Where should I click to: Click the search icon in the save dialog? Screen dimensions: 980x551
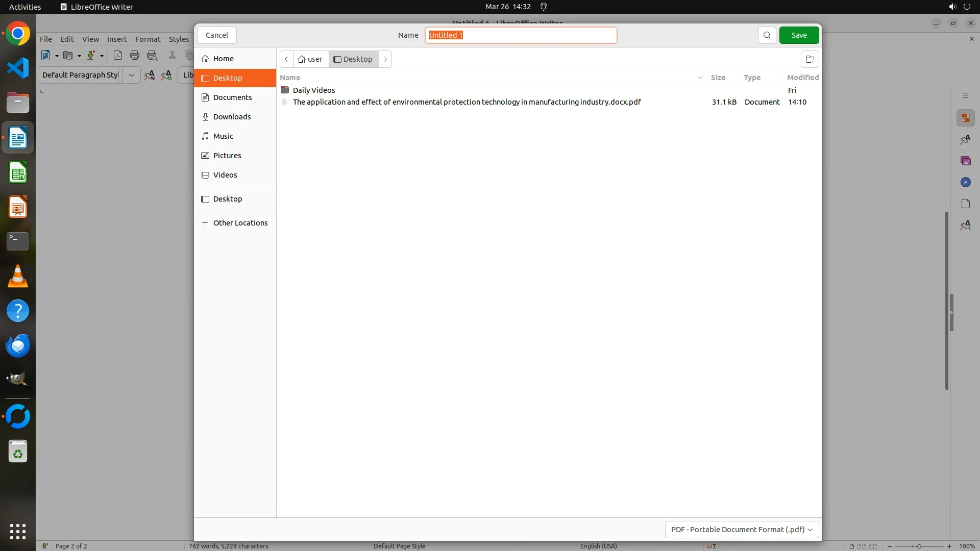767,35
